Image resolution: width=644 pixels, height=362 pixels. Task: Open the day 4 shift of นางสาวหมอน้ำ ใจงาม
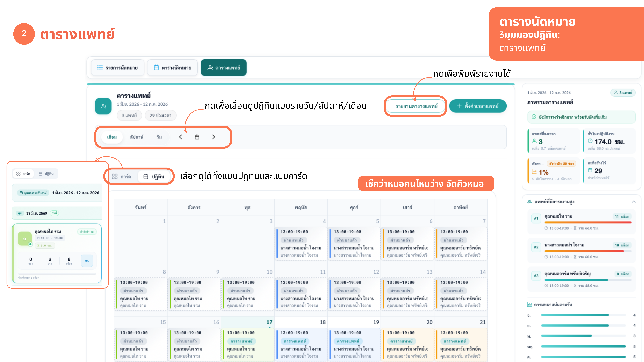(301, 243)
